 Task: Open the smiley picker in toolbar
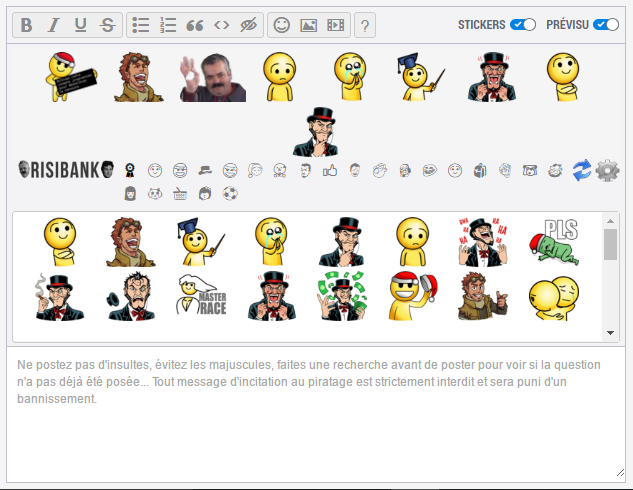[281, 25]
